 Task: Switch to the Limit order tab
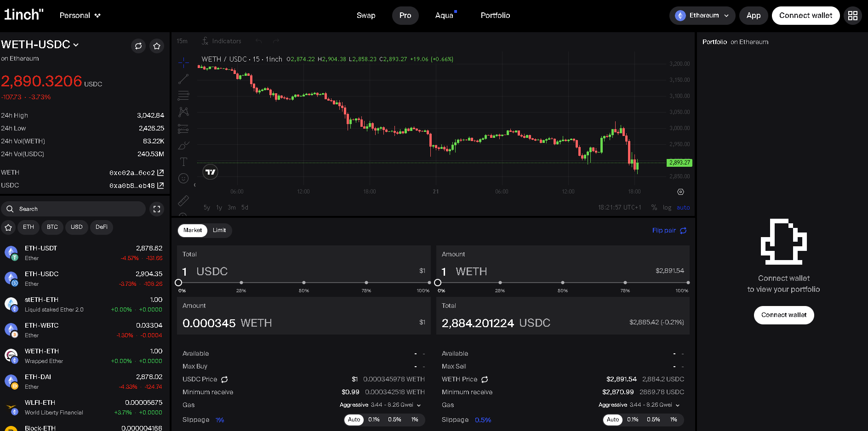[x=219, y=230]
